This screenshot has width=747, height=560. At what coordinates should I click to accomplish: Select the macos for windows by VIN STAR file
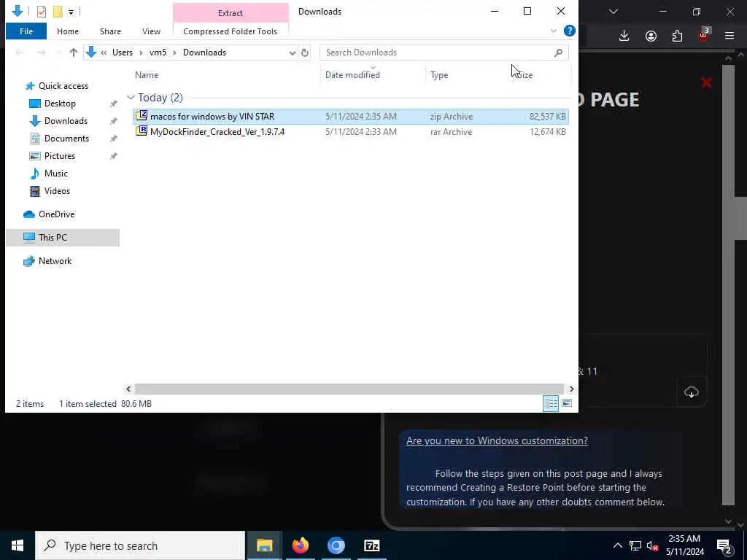[x=350, y=117]
